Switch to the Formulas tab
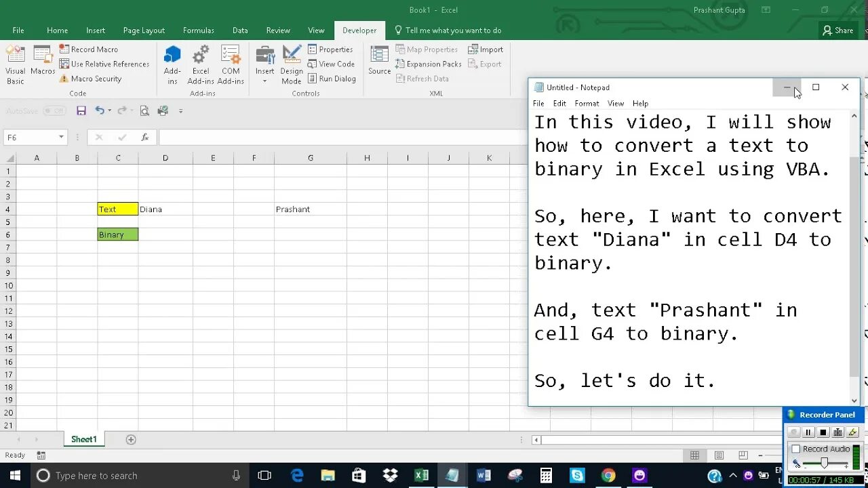The width and height of the screenshot is (868, 488). [199, 30]
